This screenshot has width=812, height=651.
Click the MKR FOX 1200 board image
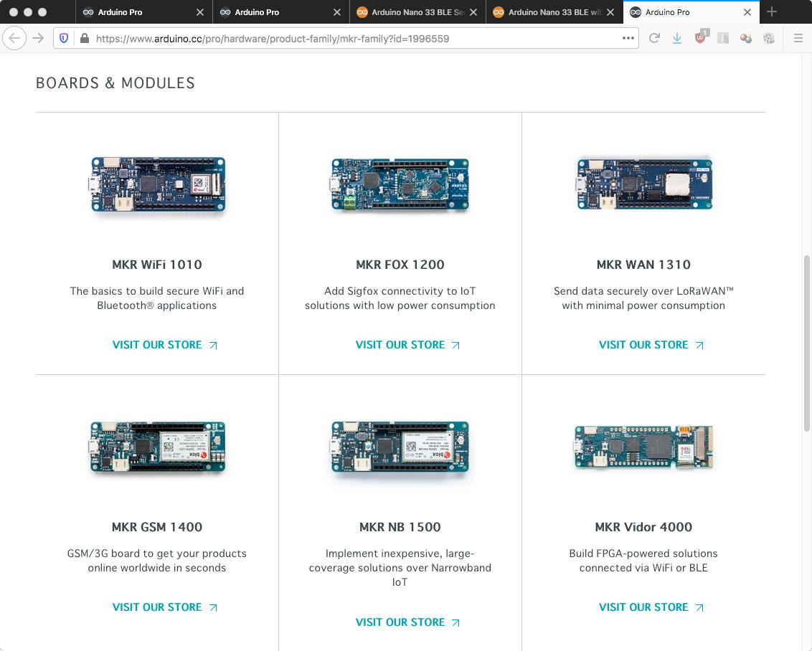(x=400, y=184)
